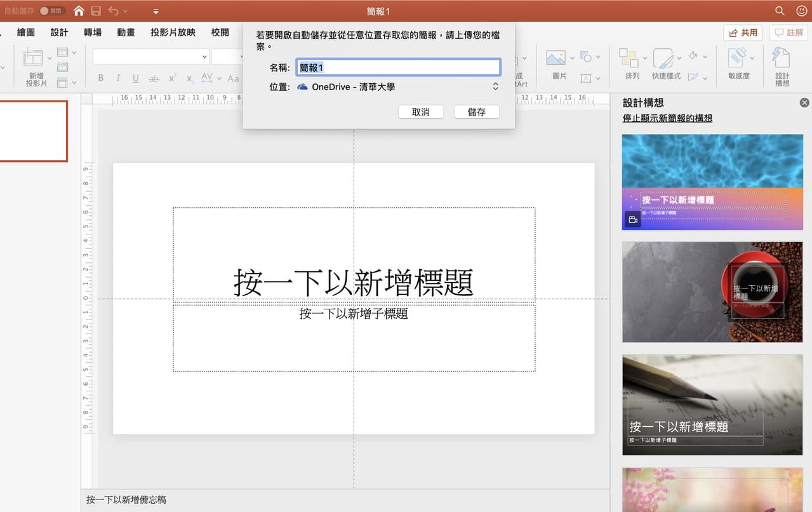Select the blue water design idea thumbnail
812x512 pixels.
coord(712,182)
